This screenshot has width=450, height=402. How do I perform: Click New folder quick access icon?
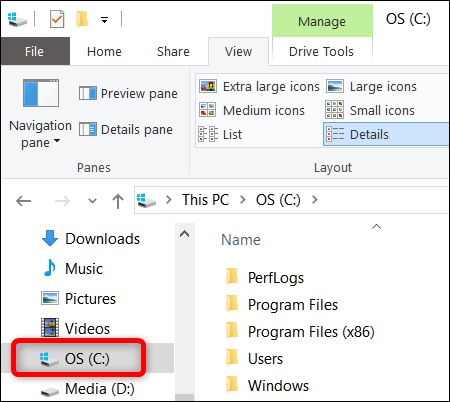tap(82, 19)
